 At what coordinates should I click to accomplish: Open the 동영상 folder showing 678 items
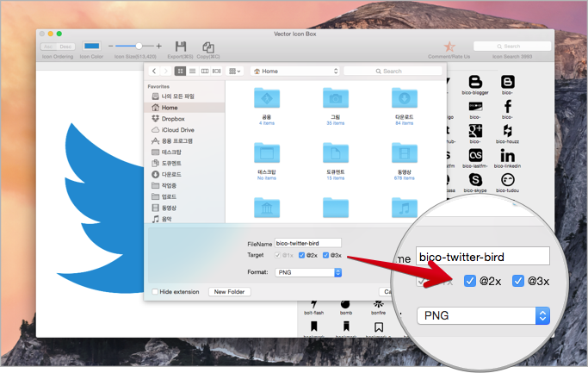click(405, 152)
